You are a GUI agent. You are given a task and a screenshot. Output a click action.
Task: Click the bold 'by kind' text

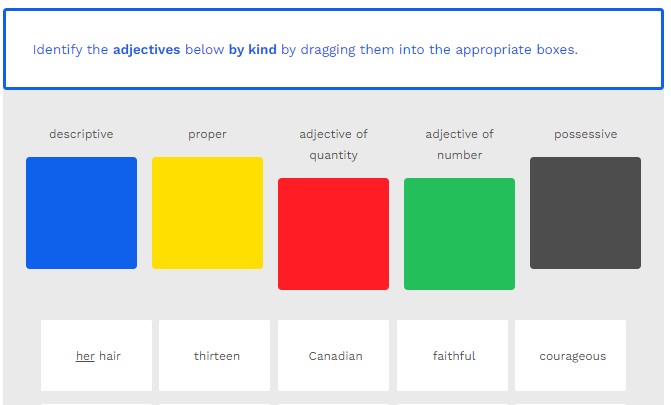pos(252,49)
